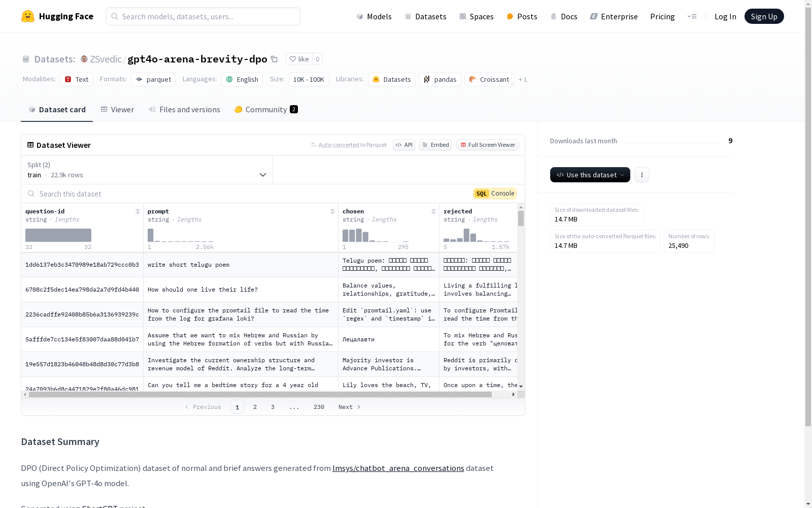Go to Pricing page
Viewport: 812px width, 508px height.
click(662, 16)
